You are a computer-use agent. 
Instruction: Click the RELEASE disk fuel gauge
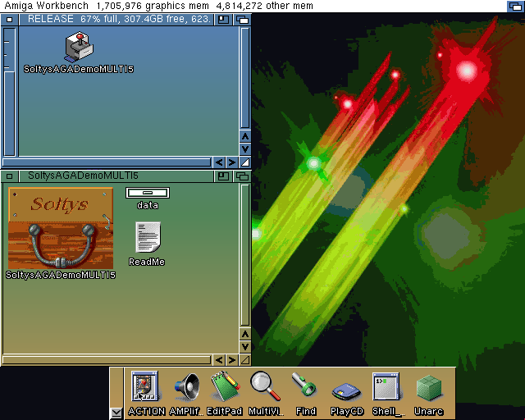(x=9, y=92)
